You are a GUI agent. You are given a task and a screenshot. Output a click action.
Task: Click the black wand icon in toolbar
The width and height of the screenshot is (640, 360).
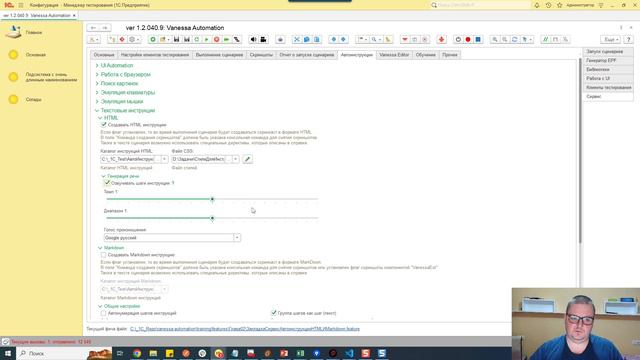click(237, 40)
